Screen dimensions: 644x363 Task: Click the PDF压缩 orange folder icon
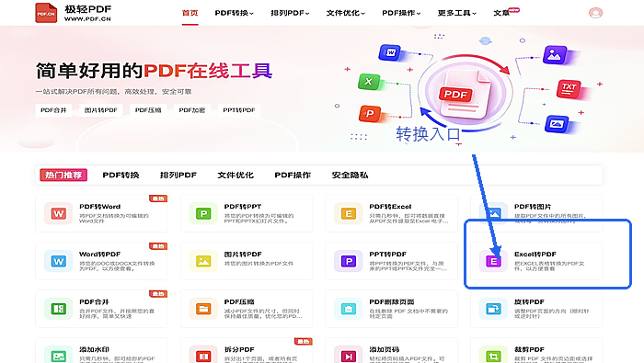[203, 309]
